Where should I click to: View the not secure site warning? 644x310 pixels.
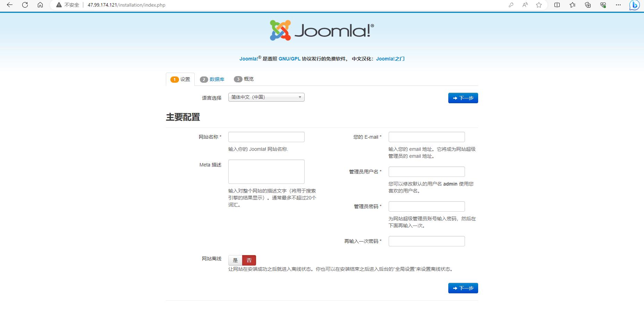pos(68,5)
